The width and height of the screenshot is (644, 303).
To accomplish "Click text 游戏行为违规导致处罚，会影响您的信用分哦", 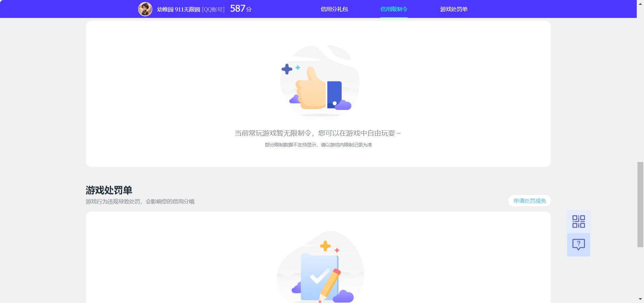I will coord(140,201).
